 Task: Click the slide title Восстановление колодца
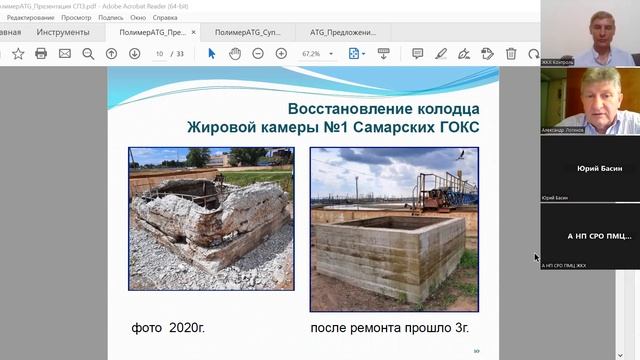click(x=384, y=109)
